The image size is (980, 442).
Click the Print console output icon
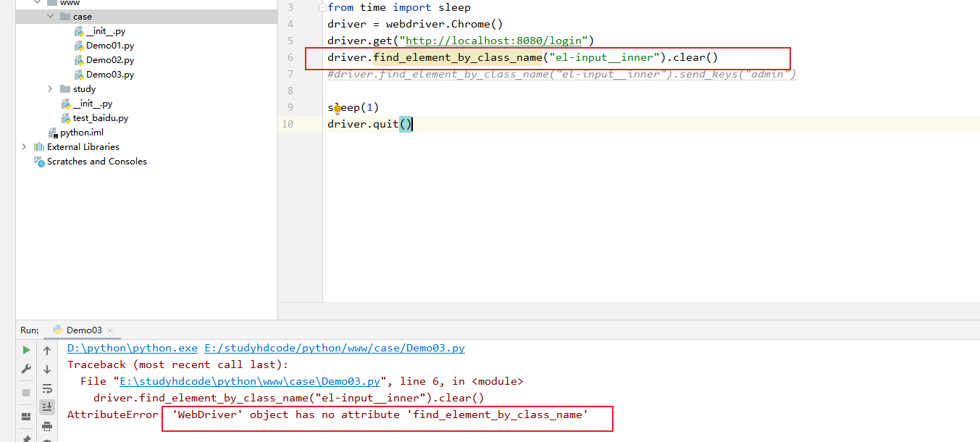coord(46,426)
